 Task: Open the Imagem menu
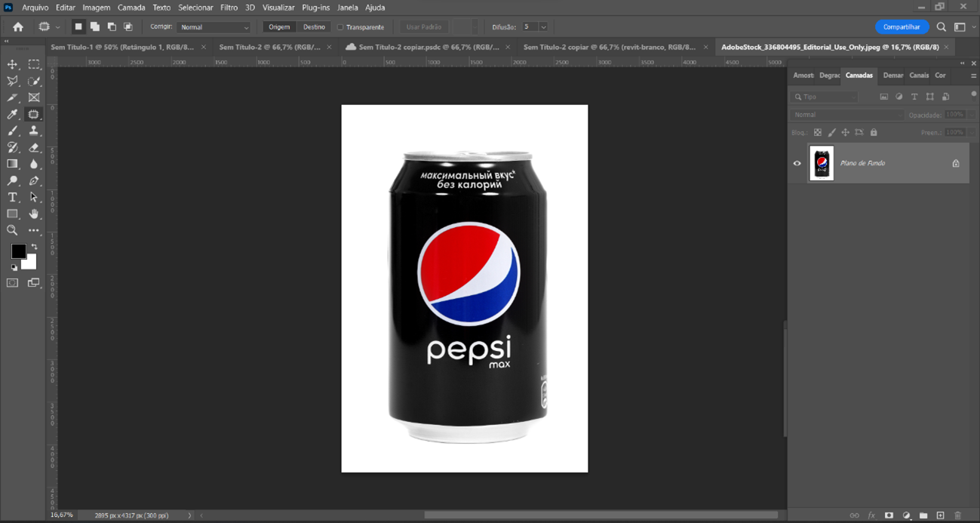(x=97, y=8)
